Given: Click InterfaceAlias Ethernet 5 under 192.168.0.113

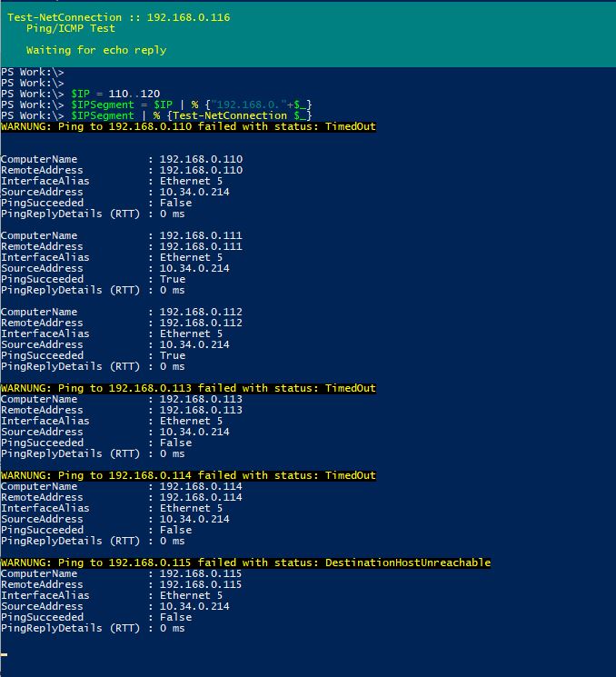Looking at the screenshot, I should pos(191,421).
